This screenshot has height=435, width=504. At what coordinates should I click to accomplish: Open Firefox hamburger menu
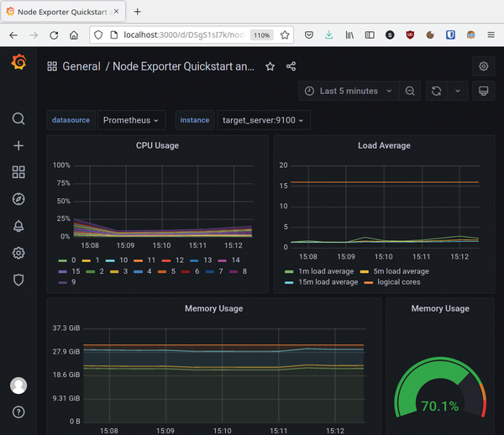coord(491,34)
